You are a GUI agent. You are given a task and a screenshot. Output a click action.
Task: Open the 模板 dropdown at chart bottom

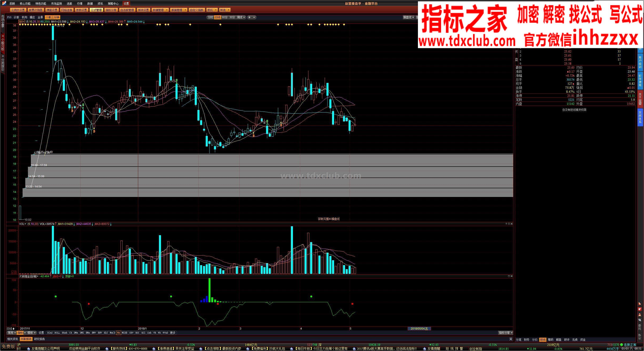(x=32, y=333)
